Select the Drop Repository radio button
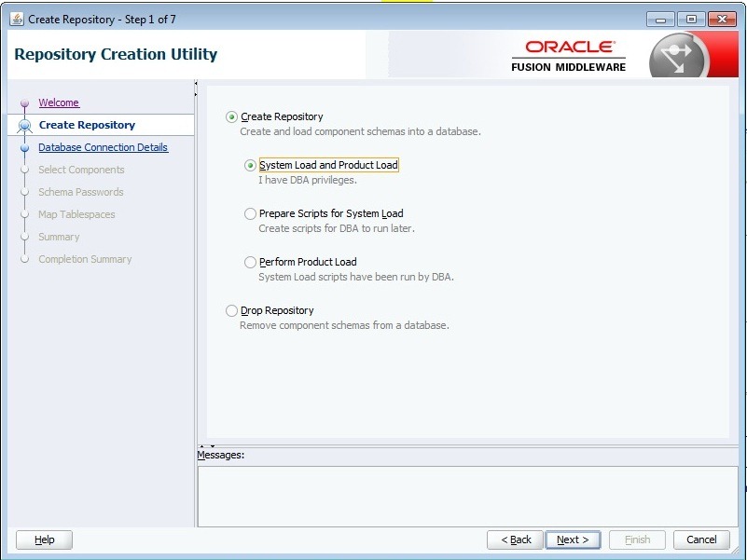 point(231,311)
